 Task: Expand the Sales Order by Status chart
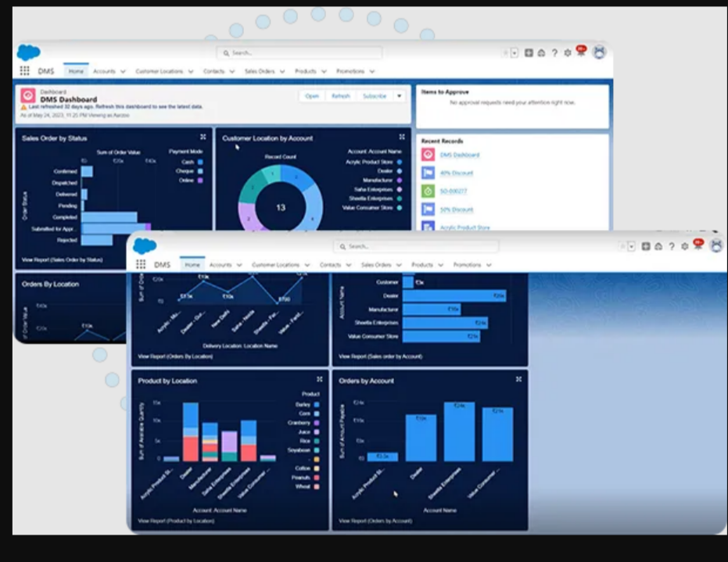[203, 137]
